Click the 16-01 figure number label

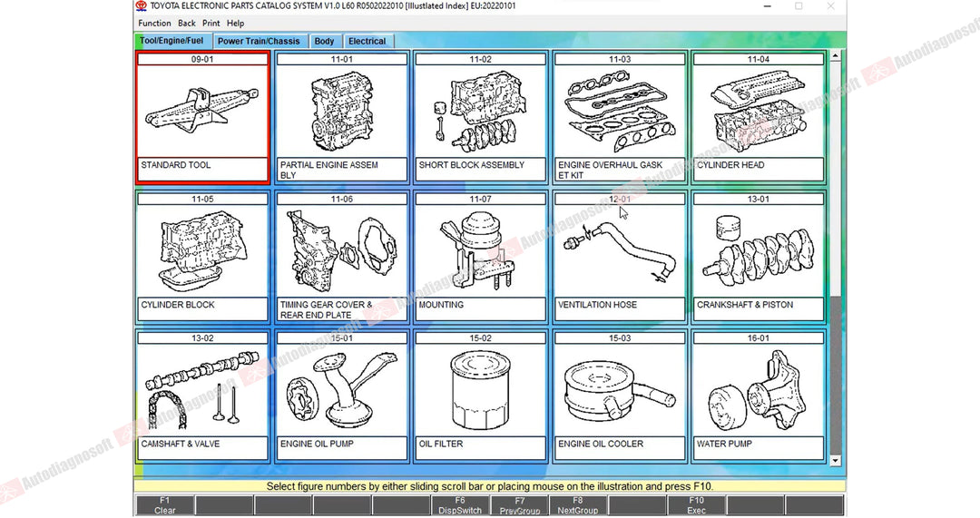pyautogui.click(x=758, y=338)
